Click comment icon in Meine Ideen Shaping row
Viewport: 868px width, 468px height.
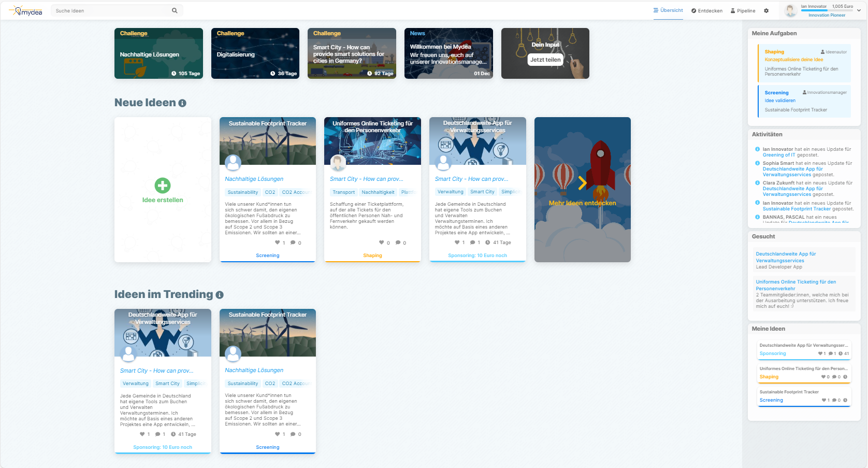(834, 377)
